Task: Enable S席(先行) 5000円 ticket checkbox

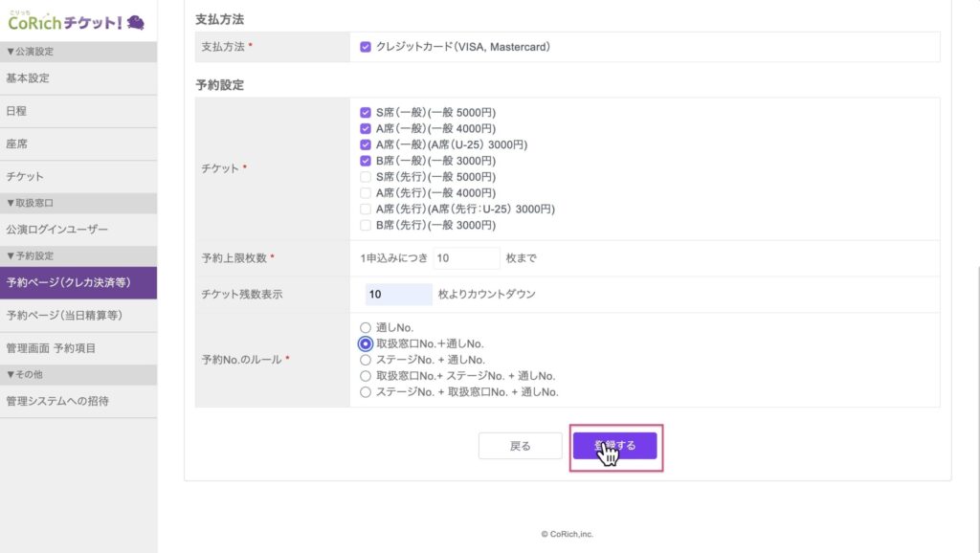Action: point(366,177)
